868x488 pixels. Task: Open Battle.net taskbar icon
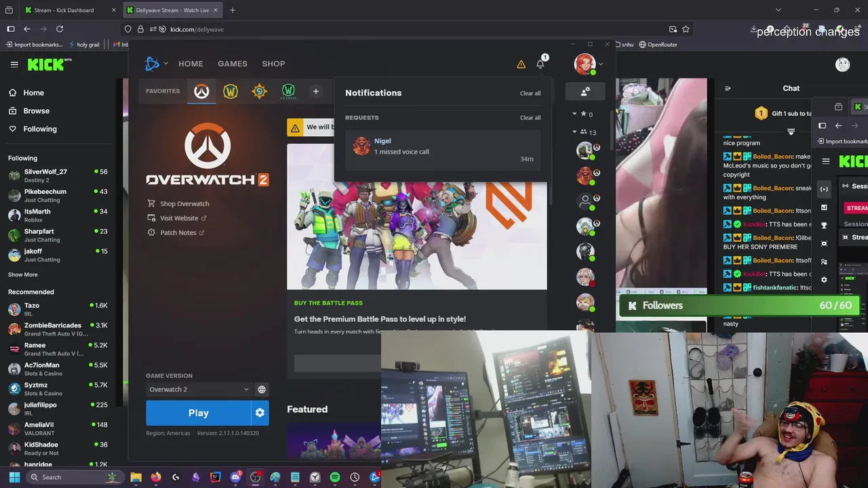374,477
